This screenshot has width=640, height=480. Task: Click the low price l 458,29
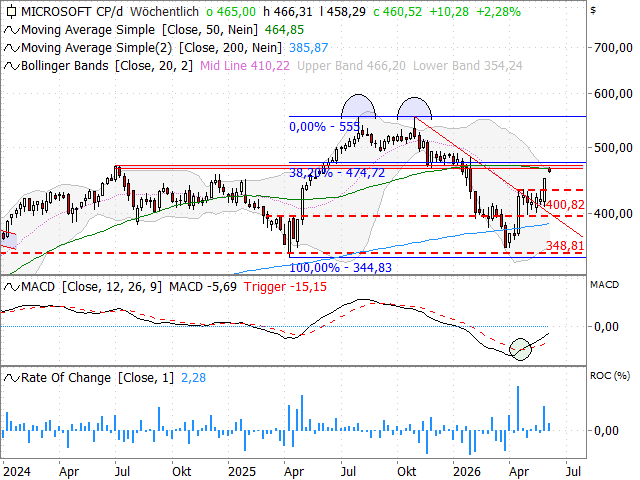tap(343, 12)
